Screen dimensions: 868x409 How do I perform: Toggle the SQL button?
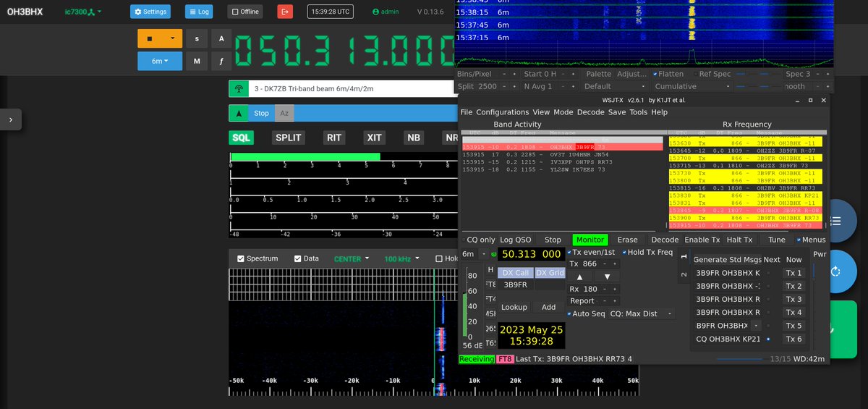(242, 138)
